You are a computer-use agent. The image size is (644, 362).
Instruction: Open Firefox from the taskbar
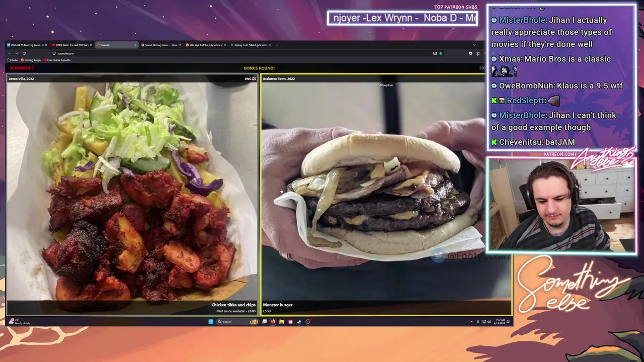tap(273, 322)
